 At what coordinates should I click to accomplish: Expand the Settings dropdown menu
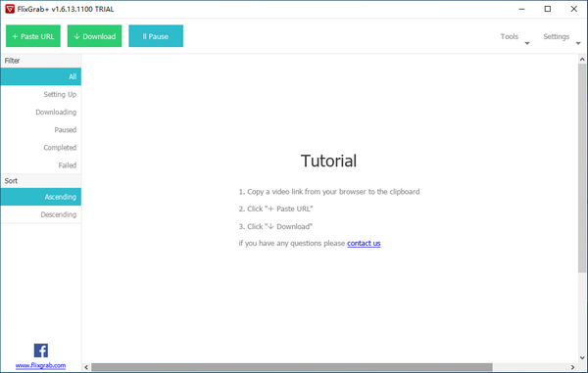pos(556,36)
